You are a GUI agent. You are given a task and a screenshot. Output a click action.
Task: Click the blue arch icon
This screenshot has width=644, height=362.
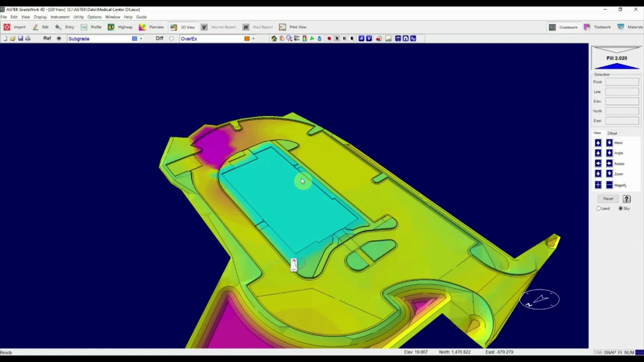406,39
